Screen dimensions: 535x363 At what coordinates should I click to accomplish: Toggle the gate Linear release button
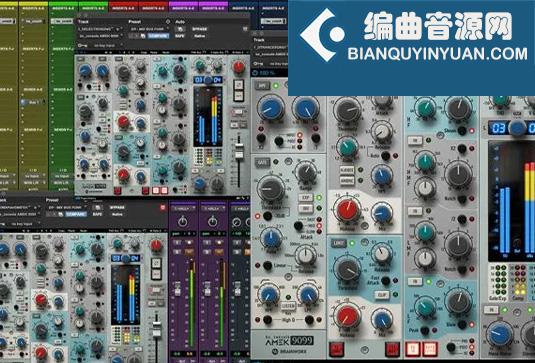[268, 265]
